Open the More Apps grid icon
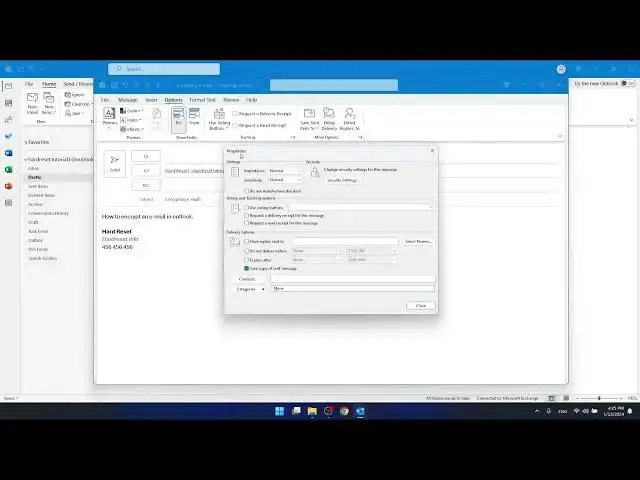The height and width of the screenshot is (480, 640). (x=9, y=203)
